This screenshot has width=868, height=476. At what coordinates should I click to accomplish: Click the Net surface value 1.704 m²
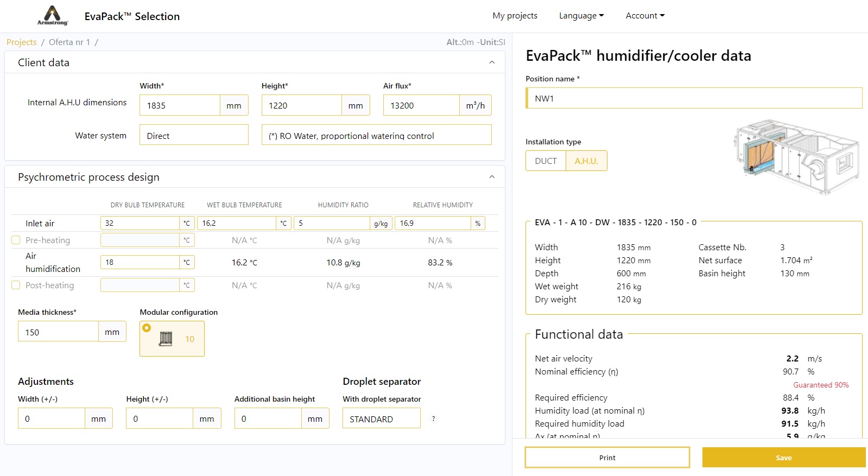pos(796,261)
